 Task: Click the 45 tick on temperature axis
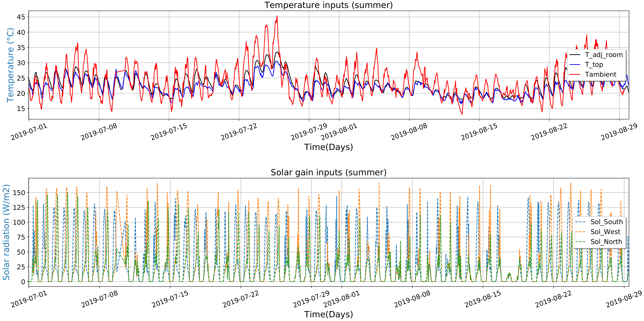[21, 17]
